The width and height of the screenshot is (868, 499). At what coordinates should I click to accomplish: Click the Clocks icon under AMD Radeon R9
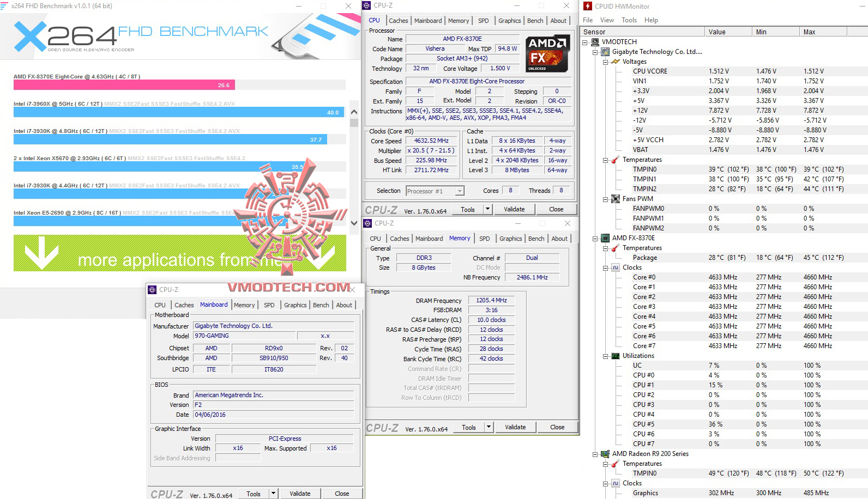point(615,483)
